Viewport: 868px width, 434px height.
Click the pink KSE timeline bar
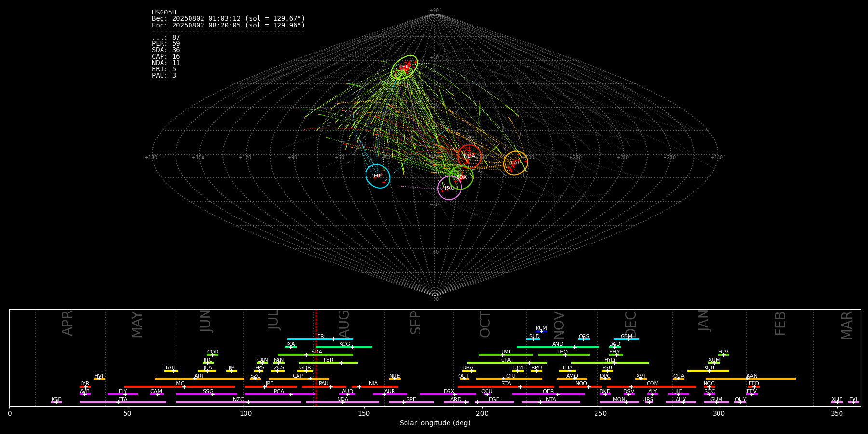56,402
